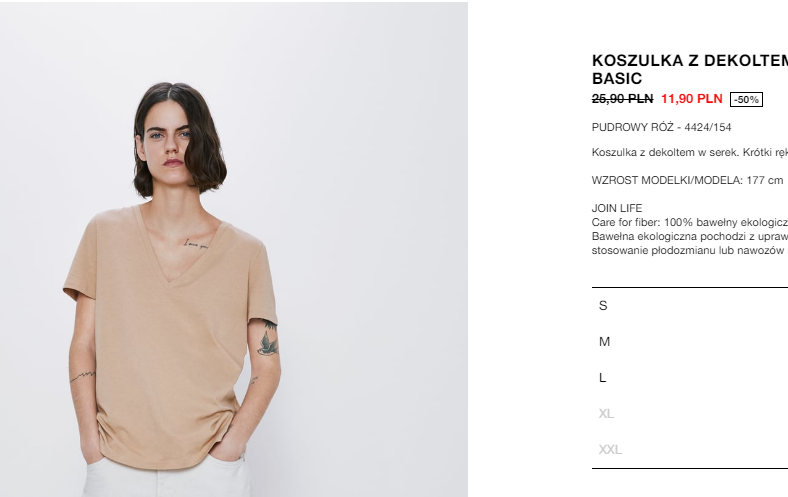Click the crossed-out 25,90 PLN price
Viewport: 788px width, 497px height.
click(x=622, y=99)
